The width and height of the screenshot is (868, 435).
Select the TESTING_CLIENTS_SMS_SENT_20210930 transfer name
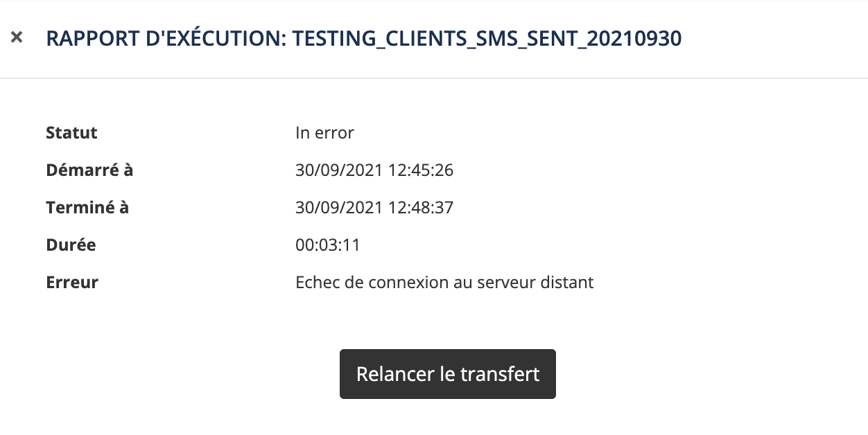pyautogui.click(x=487, y=38)
